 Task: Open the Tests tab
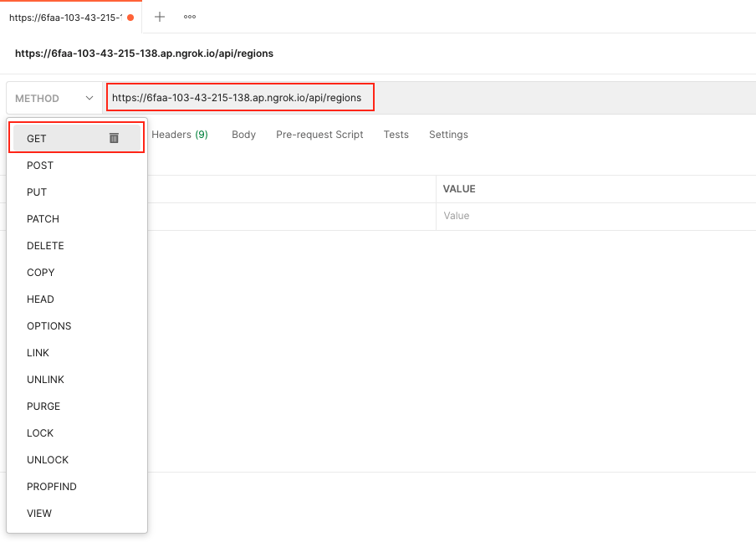[396, 135]
